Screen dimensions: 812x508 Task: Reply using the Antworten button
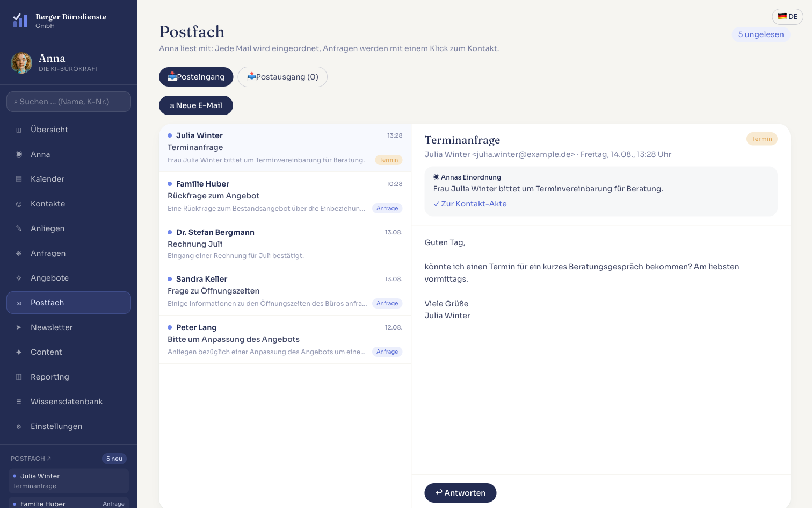(460, 493)
